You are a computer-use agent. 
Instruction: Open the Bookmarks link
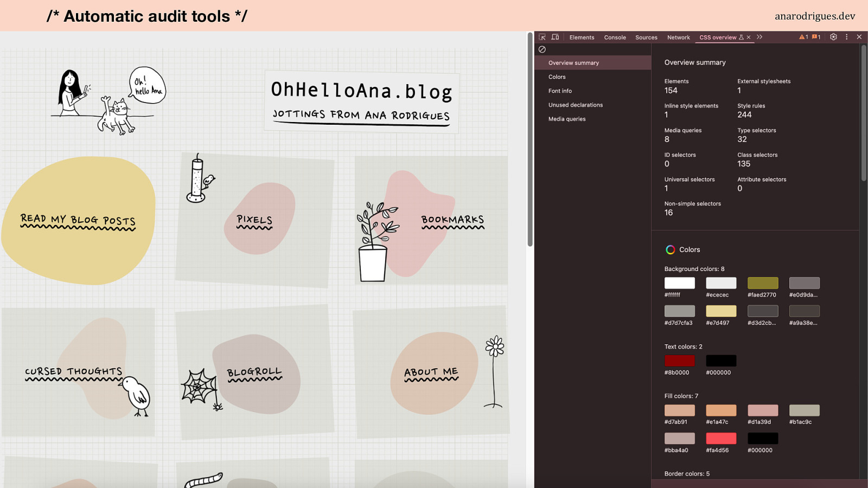452,221
